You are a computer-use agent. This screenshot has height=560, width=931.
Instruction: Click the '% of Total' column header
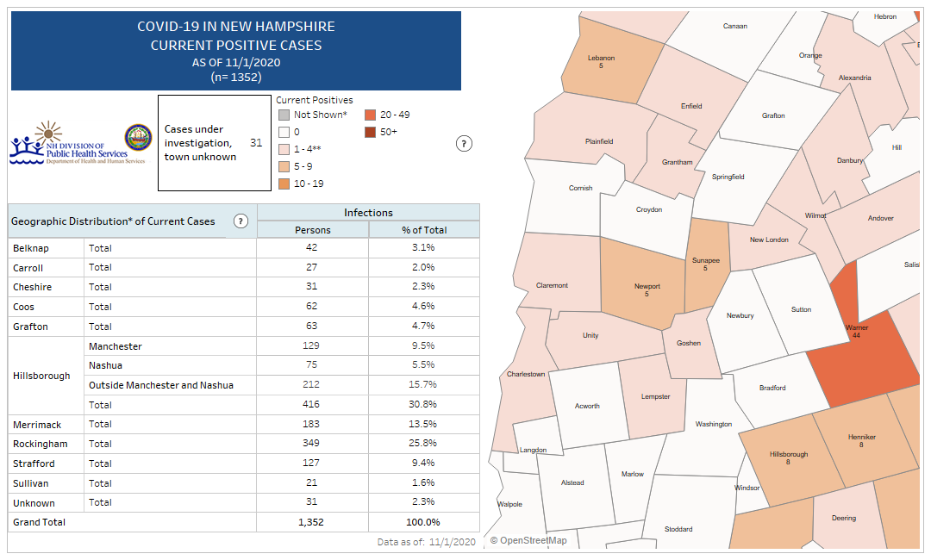[423, 230]
